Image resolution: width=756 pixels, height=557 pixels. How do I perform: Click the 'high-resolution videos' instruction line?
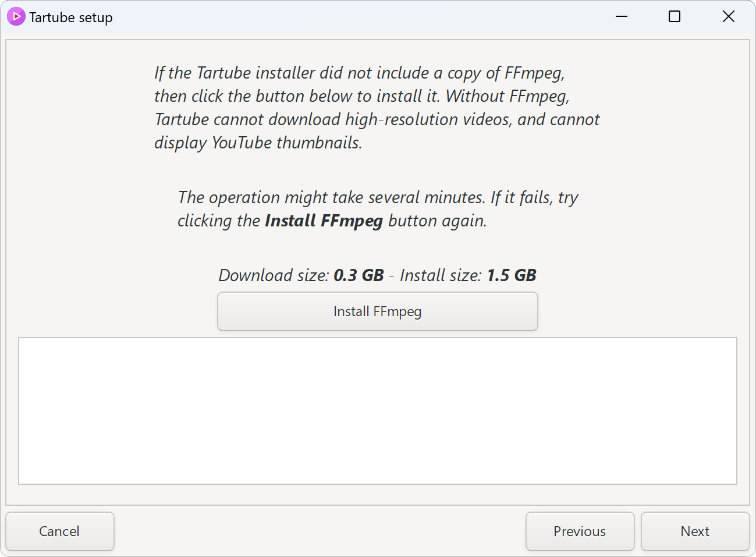point(377,119)
